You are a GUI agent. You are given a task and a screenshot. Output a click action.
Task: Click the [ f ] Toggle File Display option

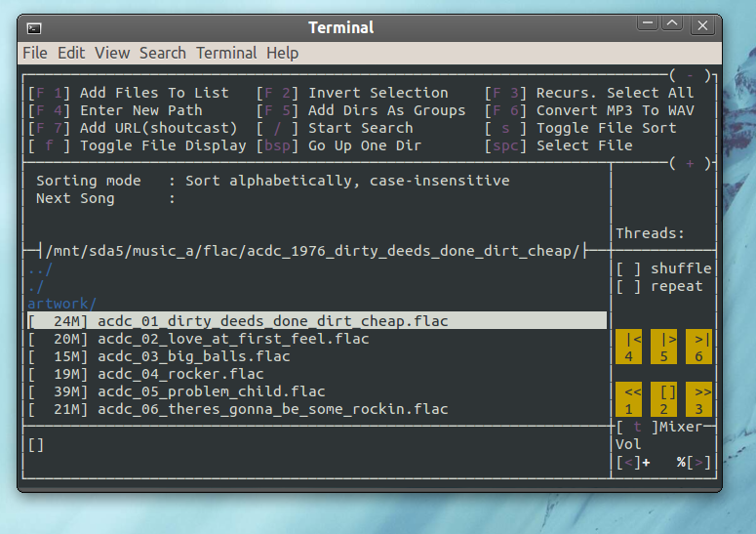pos(137,145)
